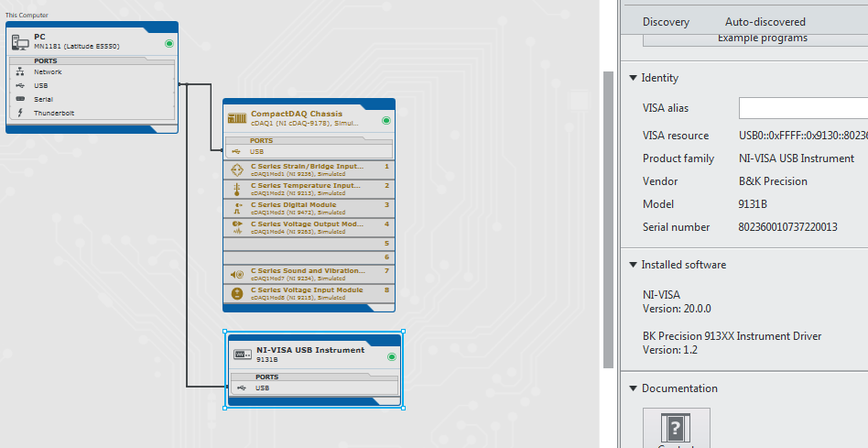Image resolution: width=868 pixels, height=448 pixels.
Task: Click the Model value 9131B in Identity
Action: click(x=753, y=204)
